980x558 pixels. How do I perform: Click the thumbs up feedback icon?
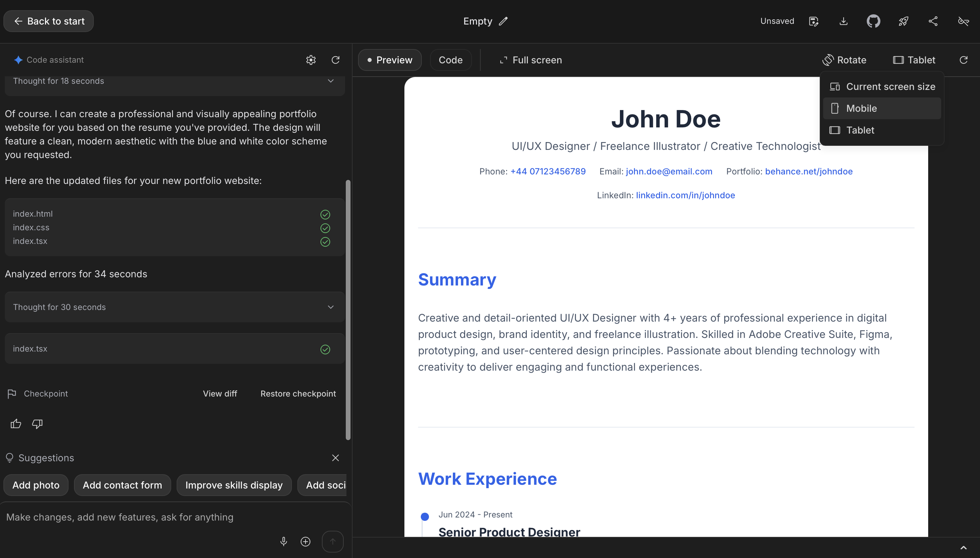(x=16, y=423)
